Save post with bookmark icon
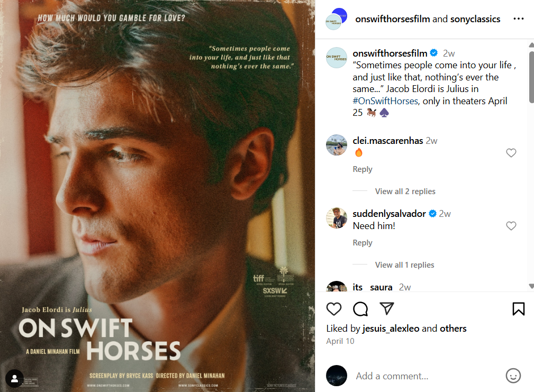The height and width of the screenshot is (392, 534). point(519,309)
